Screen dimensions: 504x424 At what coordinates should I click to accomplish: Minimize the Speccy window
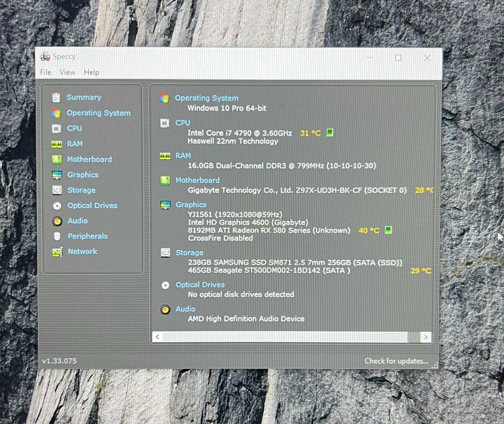pos(370,58)
